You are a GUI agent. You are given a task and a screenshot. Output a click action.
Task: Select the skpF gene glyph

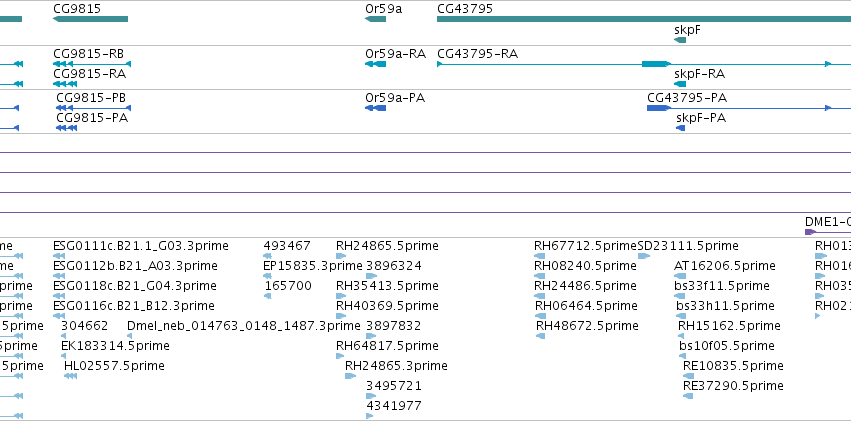680,40
